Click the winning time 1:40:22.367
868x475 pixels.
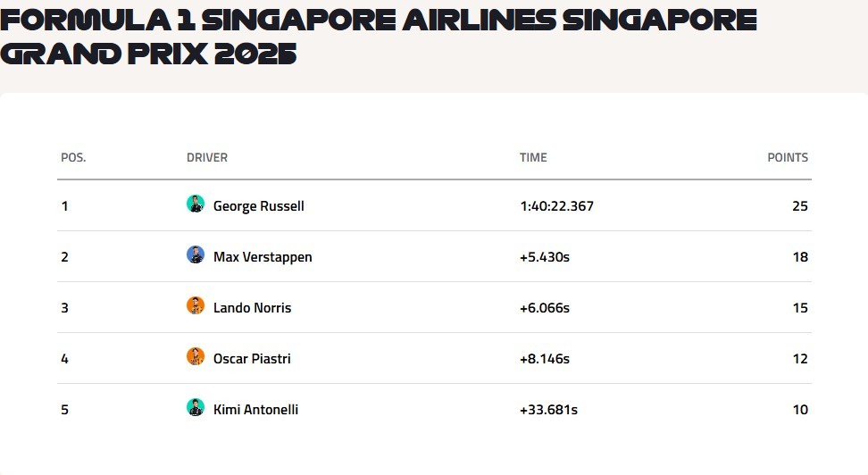pyautogui.click(x=556, y=206)
